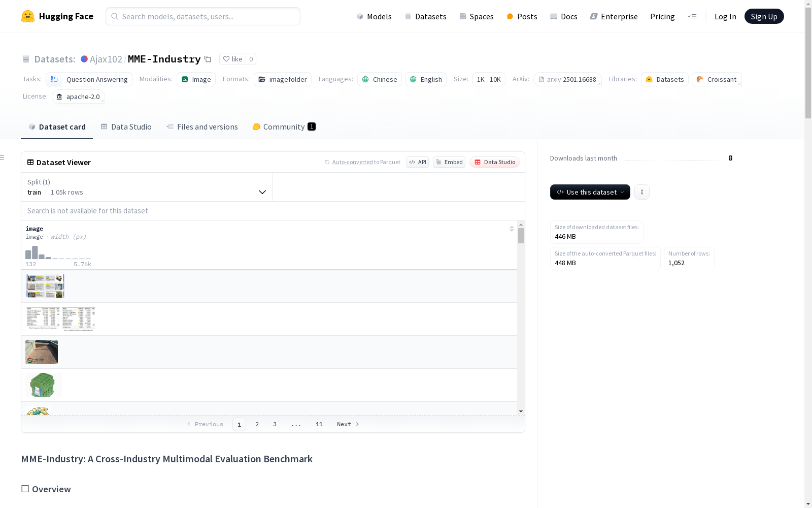The width and height of the screenshot is (812, 508).
Task: Open the Use this dataset dropdown
Action: tap(590, 192)
